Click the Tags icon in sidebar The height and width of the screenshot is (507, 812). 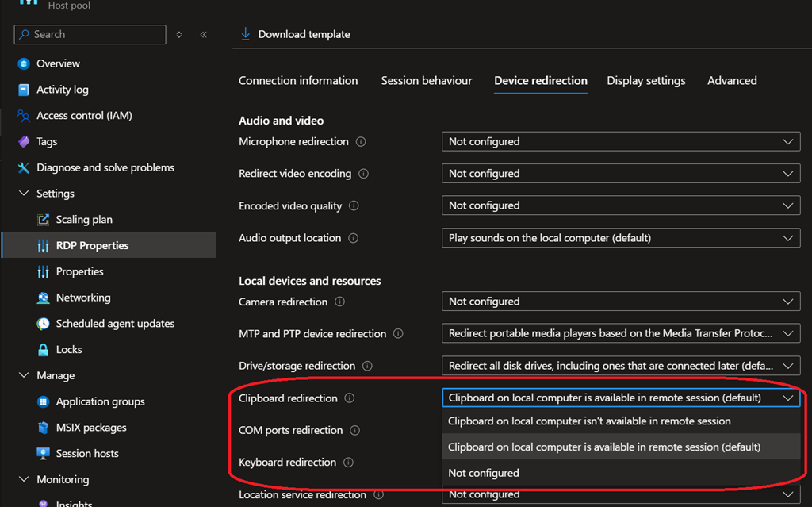click(24, 142)
